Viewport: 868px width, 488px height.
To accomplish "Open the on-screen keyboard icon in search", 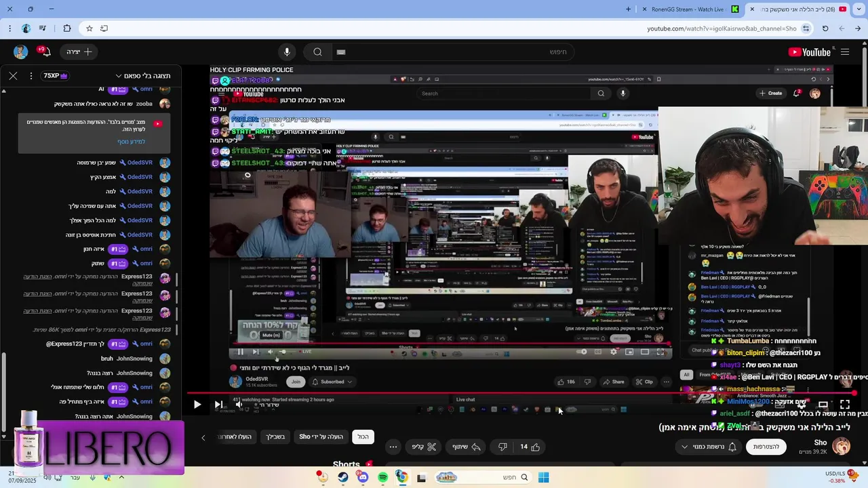I will click(341, 52).
